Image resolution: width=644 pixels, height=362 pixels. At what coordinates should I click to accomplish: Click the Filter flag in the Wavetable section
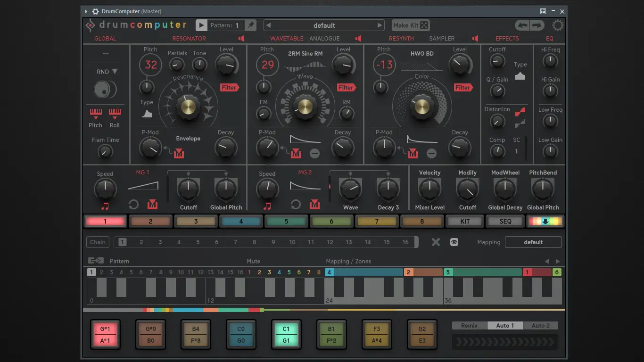click(347, 87)
